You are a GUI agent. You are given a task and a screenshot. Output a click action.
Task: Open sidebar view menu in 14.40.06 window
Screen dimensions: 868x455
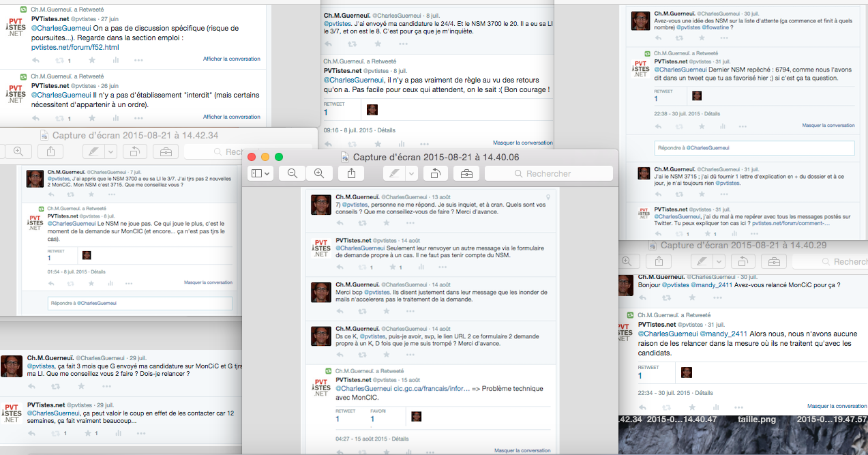[x=260, y=174]
